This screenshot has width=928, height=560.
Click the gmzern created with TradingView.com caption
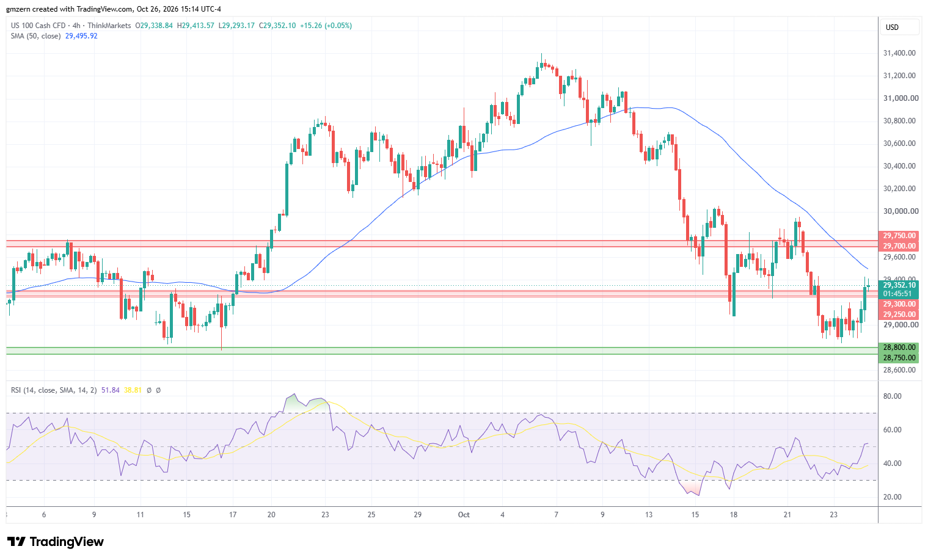pos(114,9)
